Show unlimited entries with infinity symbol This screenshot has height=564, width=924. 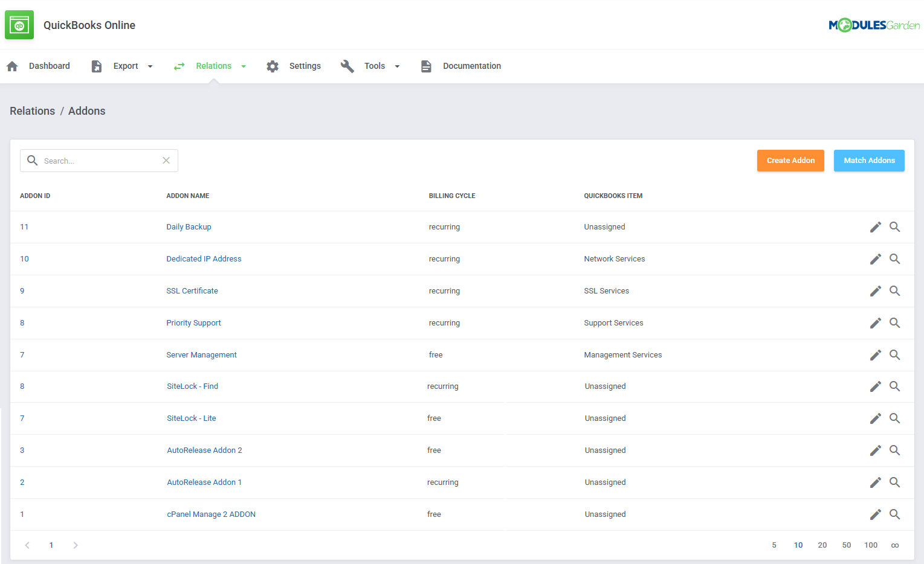pos(895,545)
